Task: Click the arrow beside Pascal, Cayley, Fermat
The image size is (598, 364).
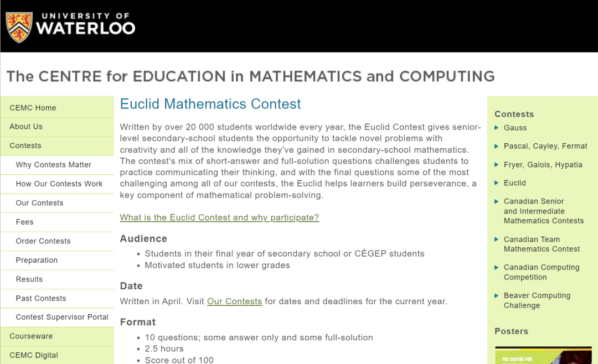Action: click(x=497, y=145)
